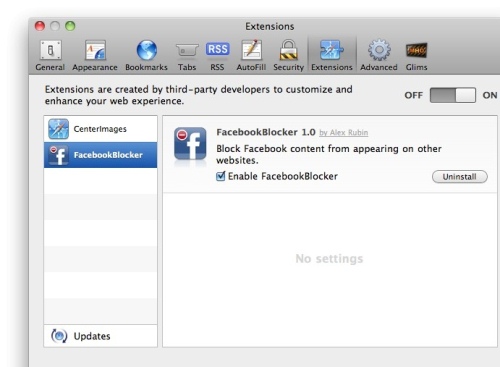Click the ON label beside the switch

[490, 95]
